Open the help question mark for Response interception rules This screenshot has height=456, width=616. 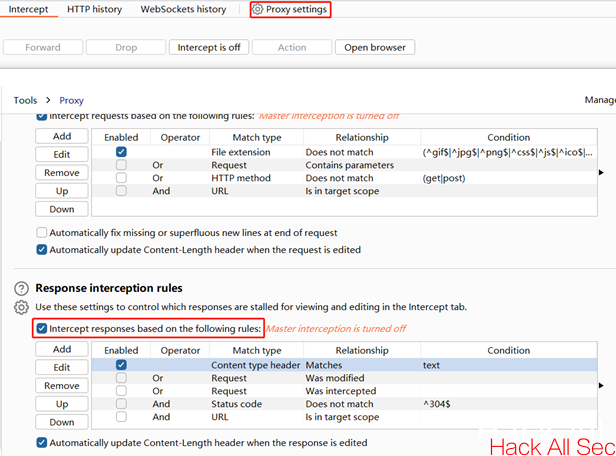pos(21,288)
